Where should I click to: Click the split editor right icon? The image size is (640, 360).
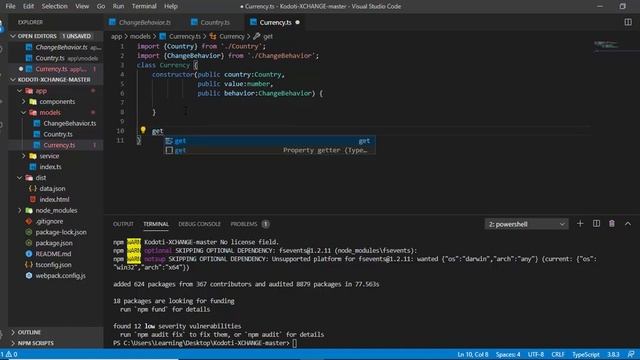(x=628, y=22)
